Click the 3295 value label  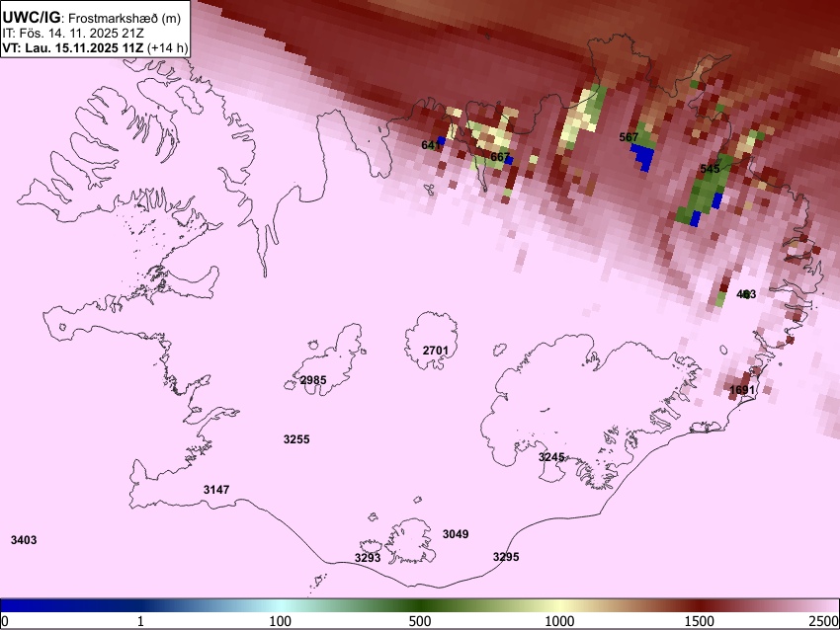point(506,557)
